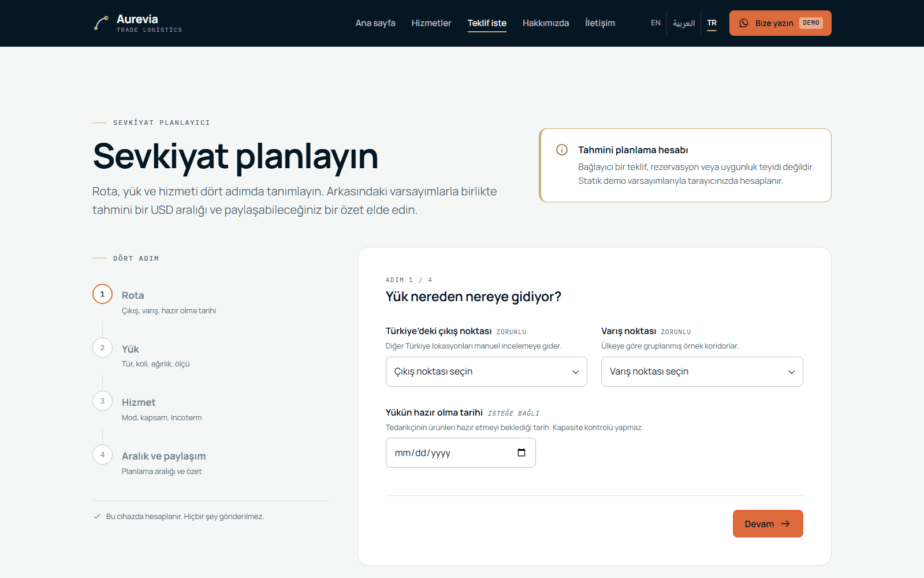This screenshot has width=924, height=578.
Task: Click the Aralık ve paylaşım step title
Action: (164, 456)
